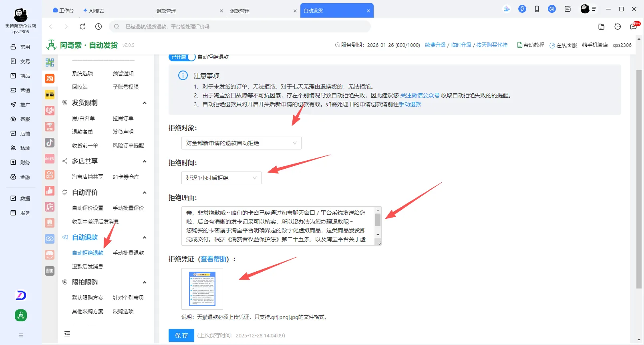Click the page refresh icon

click(83, 26)
